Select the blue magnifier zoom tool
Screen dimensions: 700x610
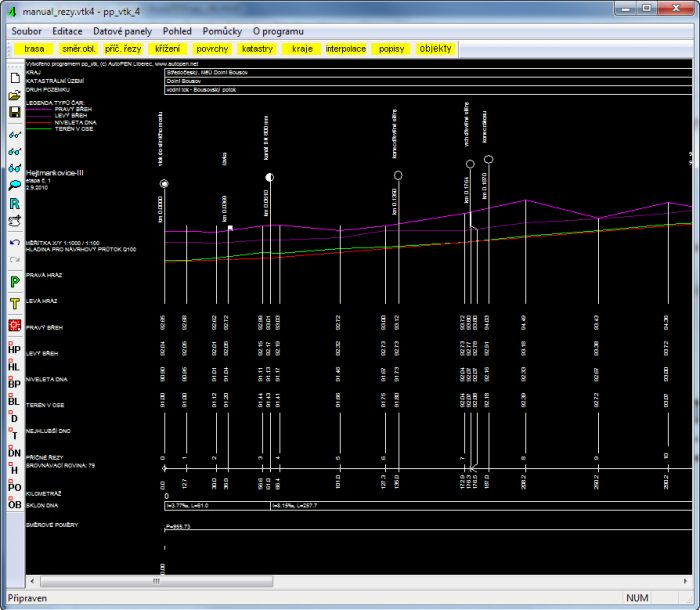point(15,185)
